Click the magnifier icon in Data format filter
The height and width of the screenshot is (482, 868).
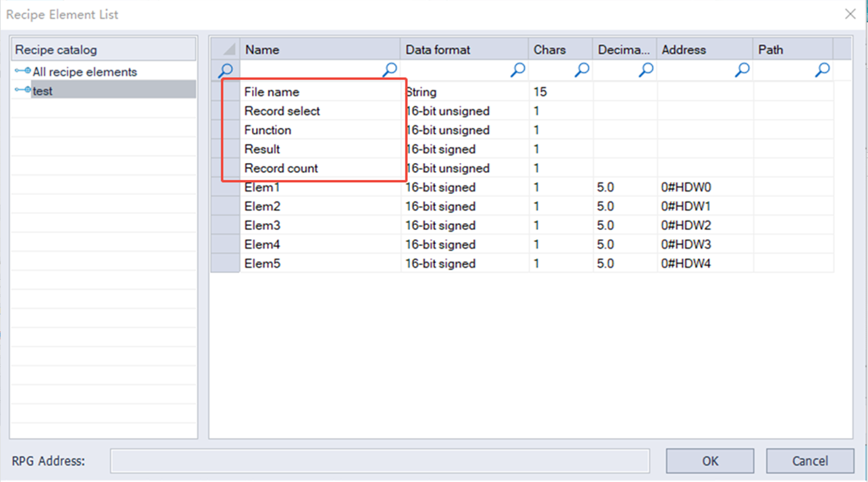point(518,70)
